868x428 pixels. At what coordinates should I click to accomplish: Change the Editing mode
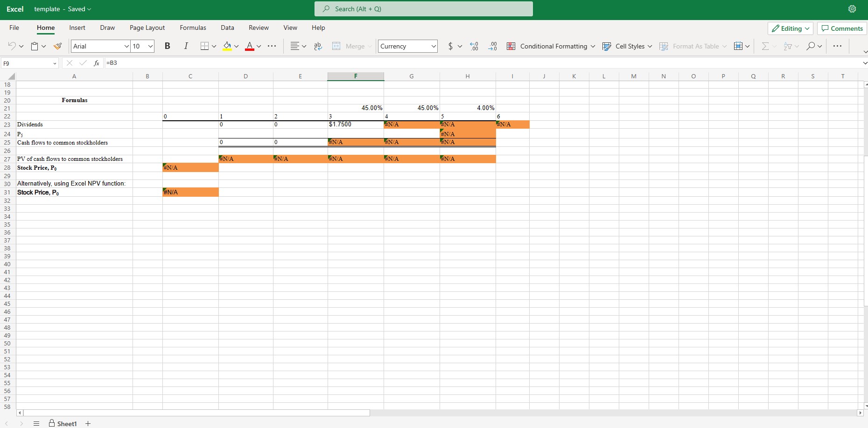coord(791,28)
